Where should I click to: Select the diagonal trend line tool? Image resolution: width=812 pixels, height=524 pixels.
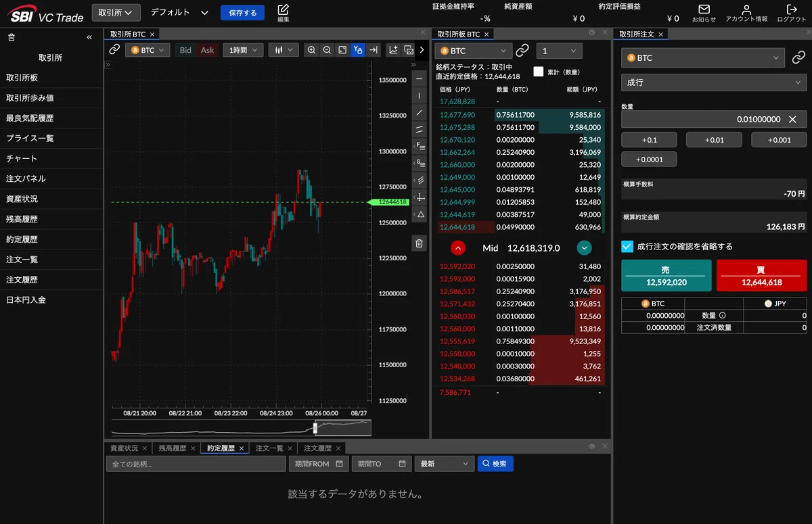pos(419,113)
